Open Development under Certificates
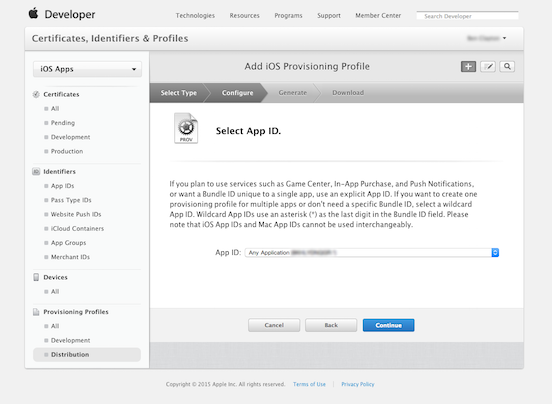552x404 pixels. [x=70, y=137]
